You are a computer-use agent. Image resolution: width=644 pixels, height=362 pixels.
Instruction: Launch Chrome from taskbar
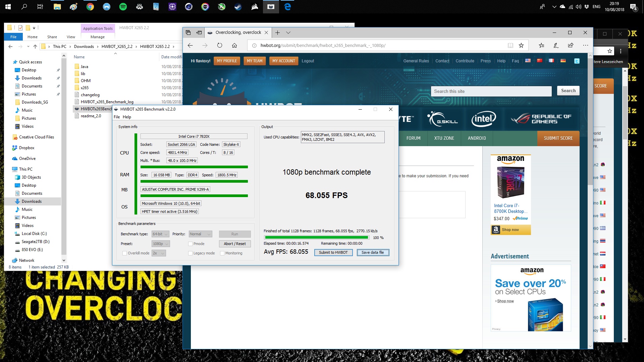pos(90,7)
